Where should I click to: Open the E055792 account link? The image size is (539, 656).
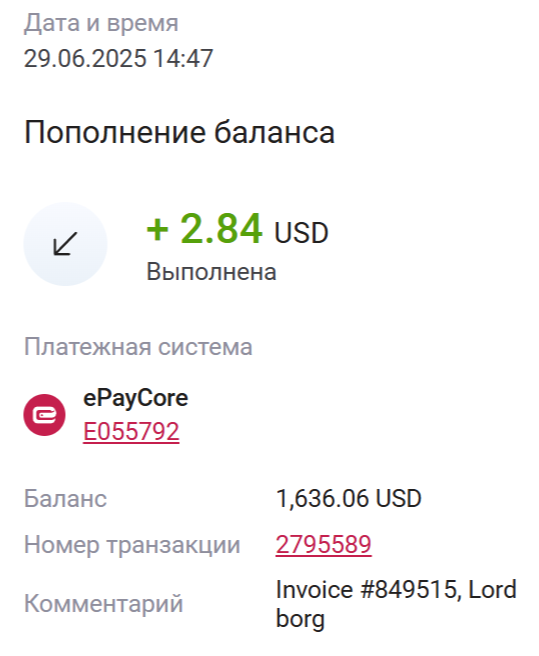click(131, 431)
